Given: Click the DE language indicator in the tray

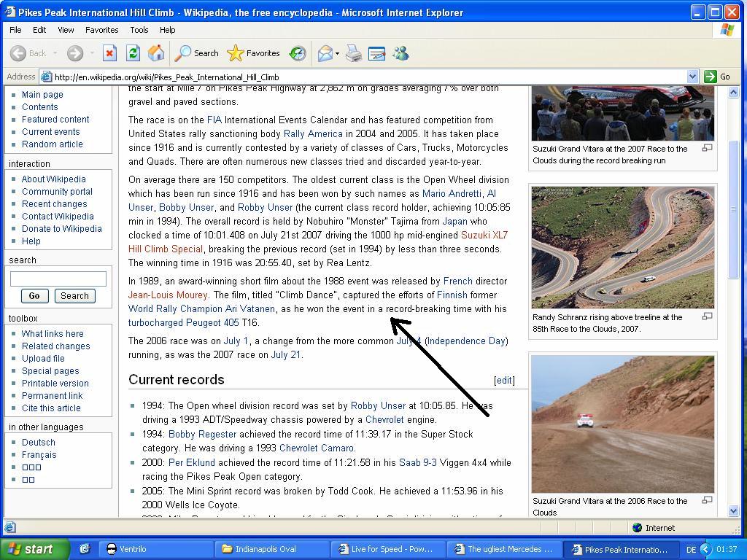Looking at the screenshot, I should 692,549.
